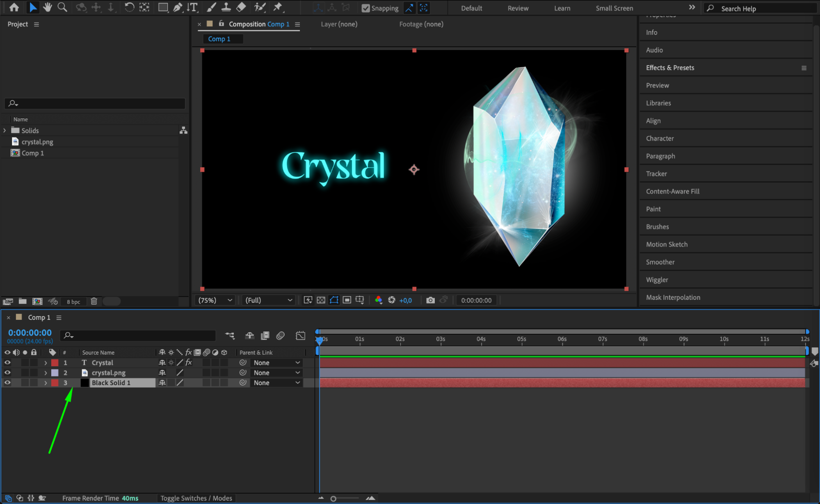Hide the Crystal text layer
Image resolution: width=820 pixels, height=504 pixels.
[7, 363]
